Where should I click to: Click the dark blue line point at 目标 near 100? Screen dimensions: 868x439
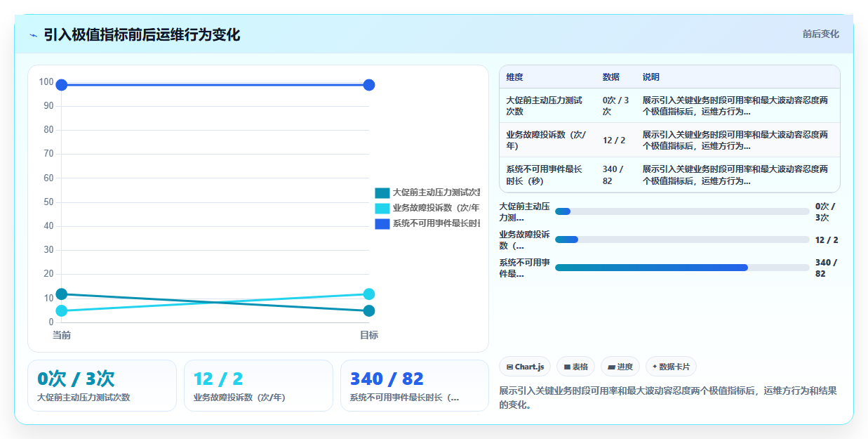pyautogui.click(x=369, y=85)
